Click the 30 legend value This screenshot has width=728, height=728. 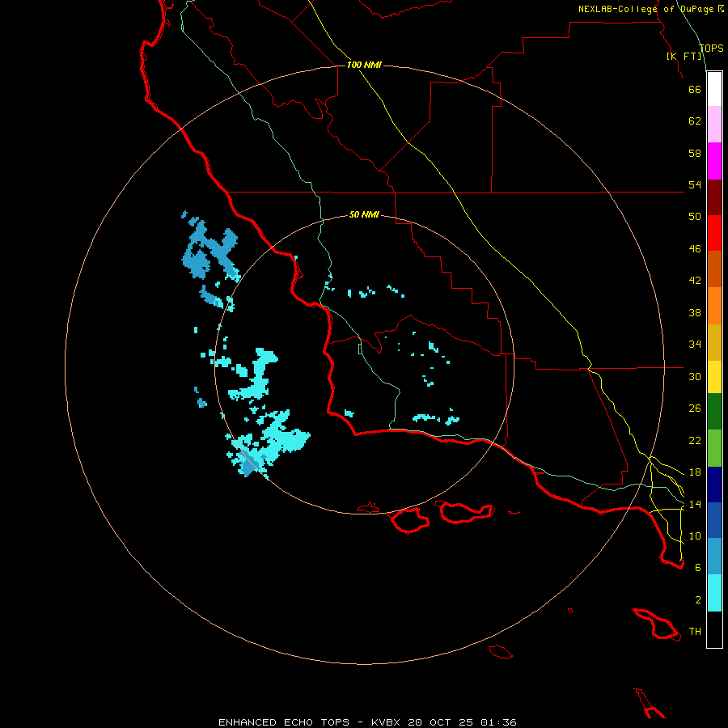pyautogui.click(x=695, y=376)
